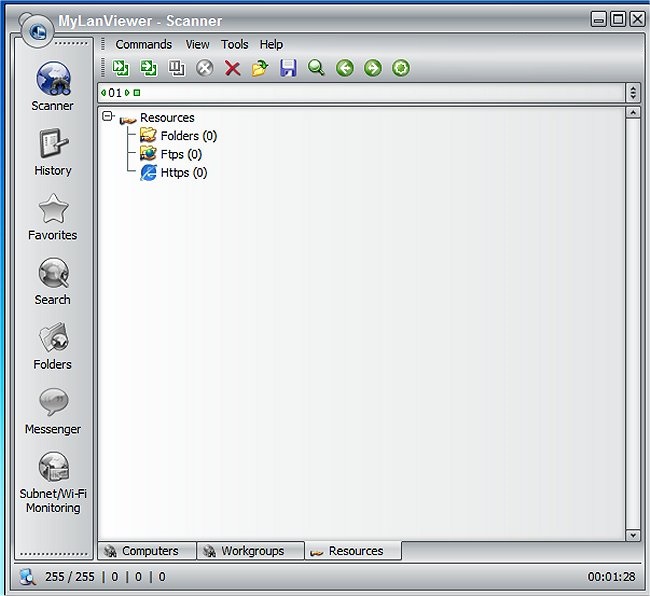650x596 pixels.
Task: Click the address bar dropdown arrows
Action: (633, 93)
